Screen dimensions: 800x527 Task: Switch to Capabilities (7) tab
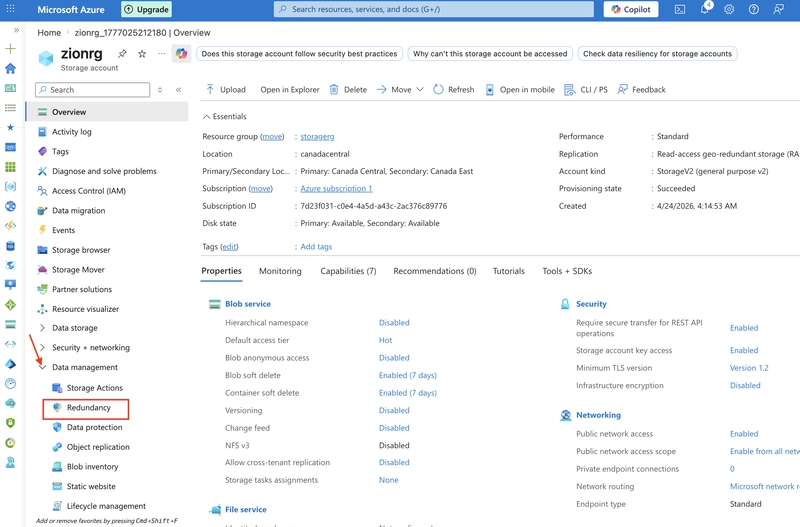[348, 271]
